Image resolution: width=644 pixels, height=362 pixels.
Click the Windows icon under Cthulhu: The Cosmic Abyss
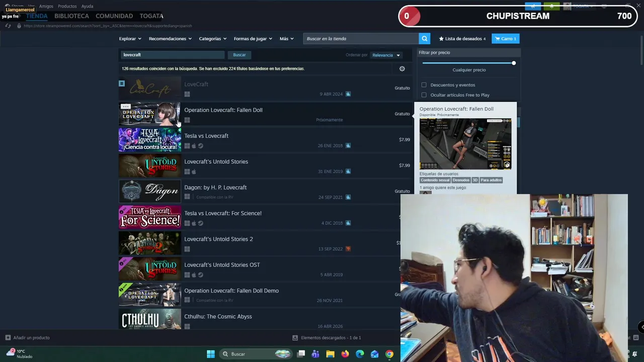point(187,326)
